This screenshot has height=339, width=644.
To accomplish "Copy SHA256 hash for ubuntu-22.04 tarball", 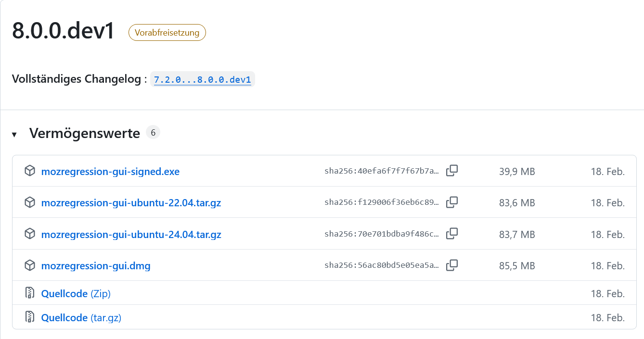I will (451, 202).
